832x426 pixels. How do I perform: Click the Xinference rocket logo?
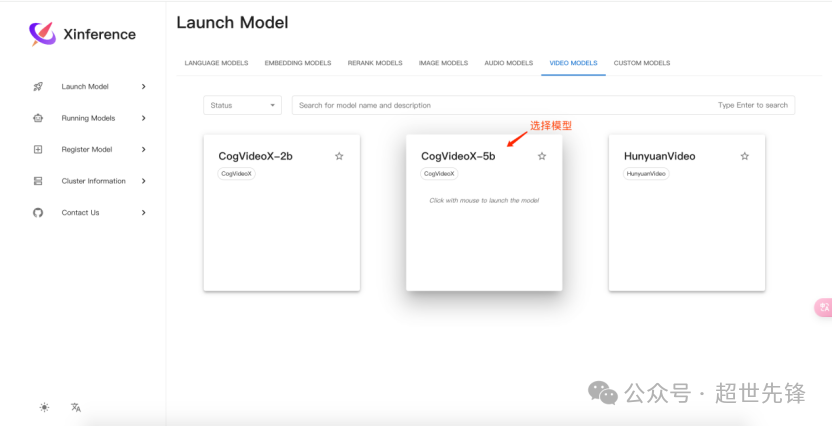pyautogui.click(x=42, y=34)
